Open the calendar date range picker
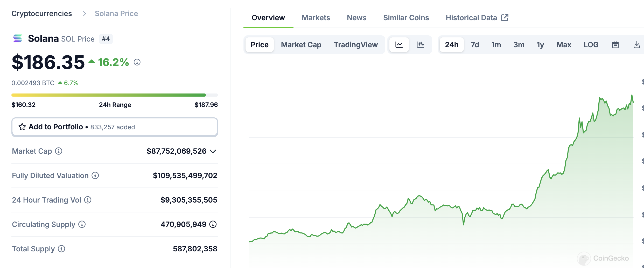Screen dimensions: 644x268 (x=615, y=45)
